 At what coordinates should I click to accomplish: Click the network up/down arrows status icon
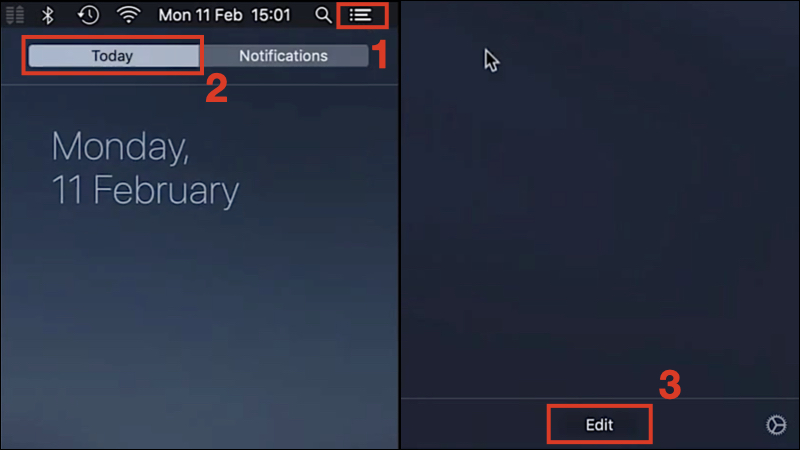click(x=15, y=15)
